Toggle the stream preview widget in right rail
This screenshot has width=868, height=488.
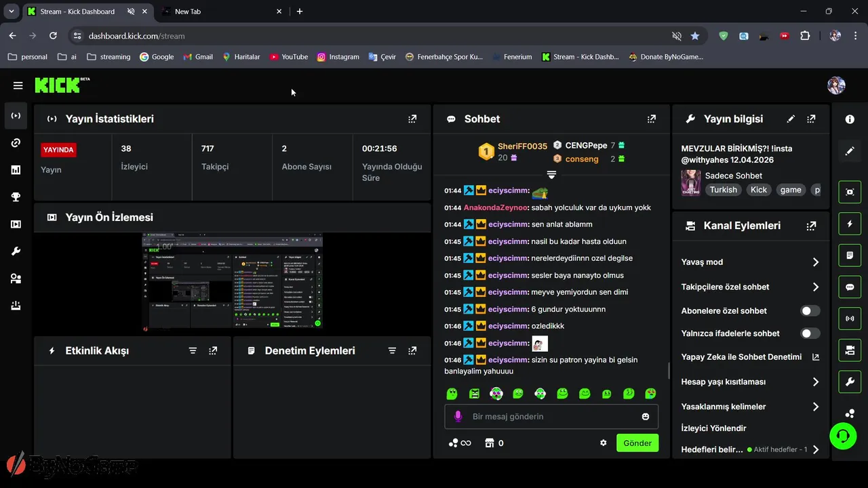tap(850, 192)
